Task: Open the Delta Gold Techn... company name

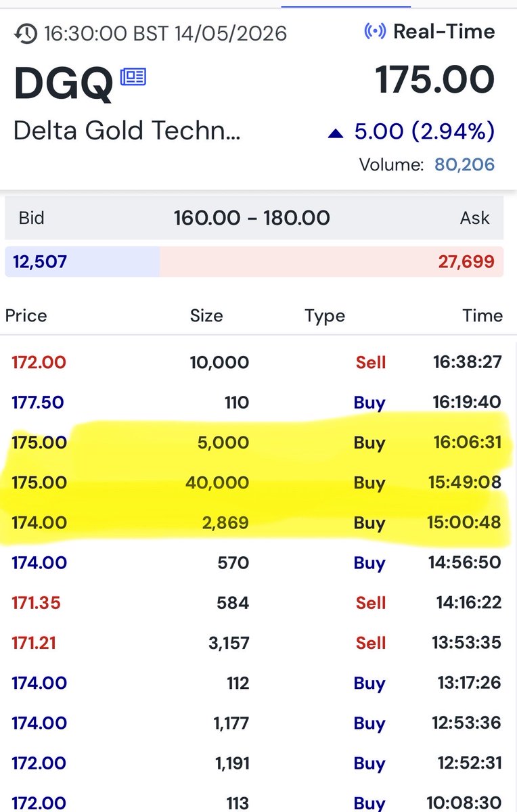Action: point(127,131)
